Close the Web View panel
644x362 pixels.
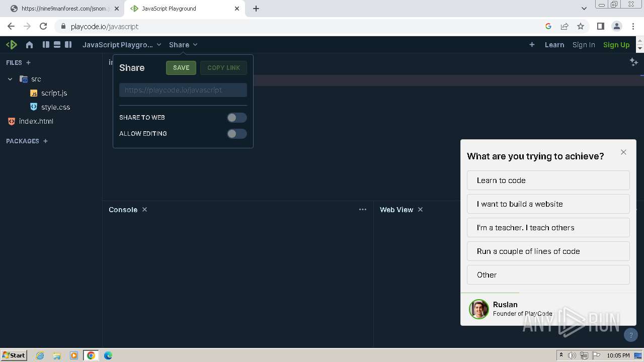(420, 209)
